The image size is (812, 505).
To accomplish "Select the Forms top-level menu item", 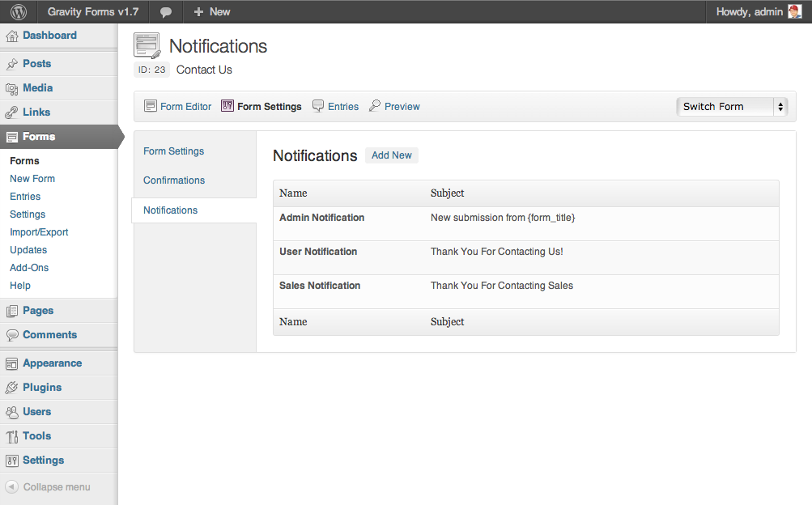I will point(59,137).
